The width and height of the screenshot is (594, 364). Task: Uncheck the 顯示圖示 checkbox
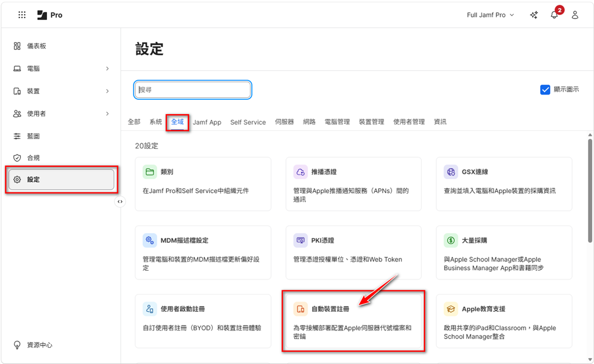coord(545,89)
